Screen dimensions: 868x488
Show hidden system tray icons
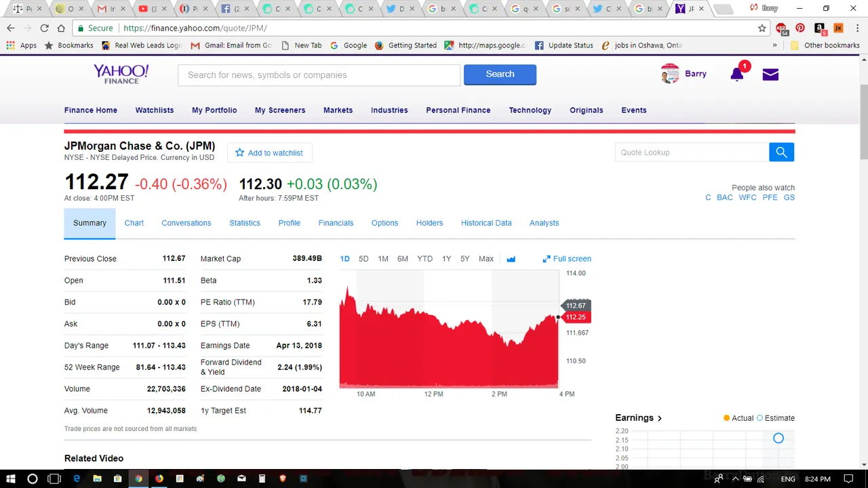click(x=735, y=479)
